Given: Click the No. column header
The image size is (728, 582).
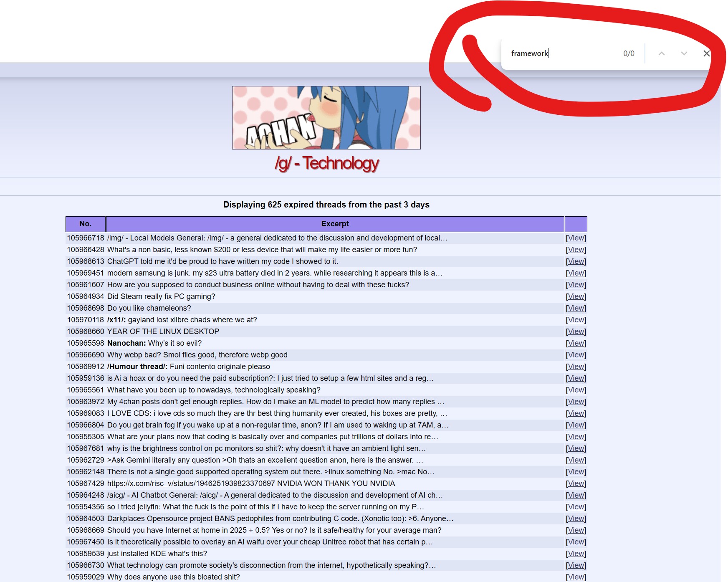Looking at the screenshot, I should pyautogui.click(x=86, y=224).
